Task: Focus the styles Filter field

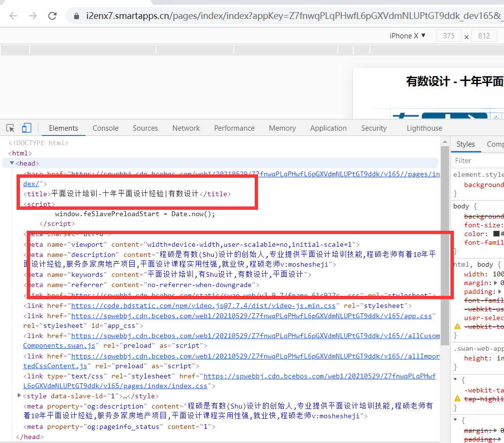Action: point(478,161)
